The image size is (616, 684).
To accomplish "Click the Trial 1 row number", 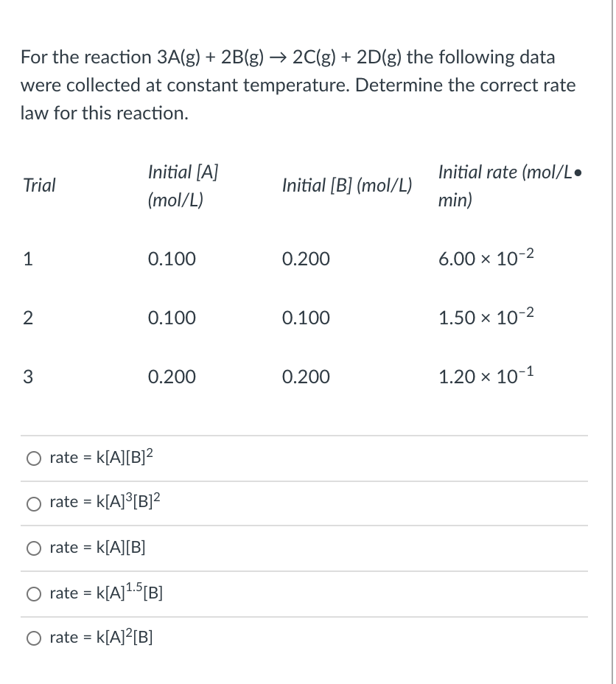I will (x=28, y=259).
